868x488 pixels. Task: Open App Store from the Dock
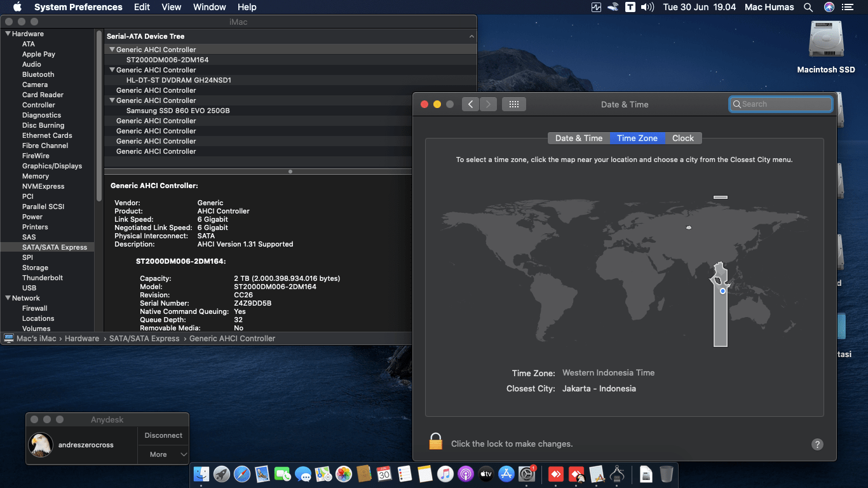click(x=506, y=473)
